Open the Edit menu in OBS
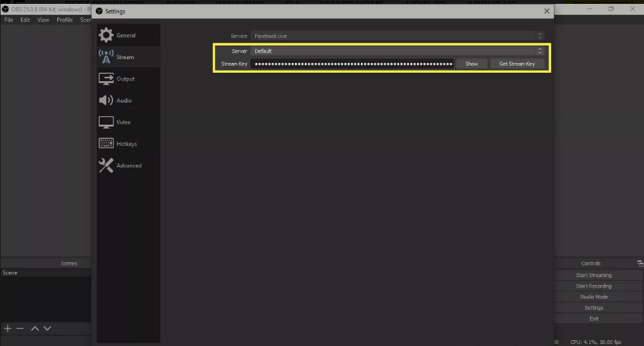644x346 pixels. [25, 19]
